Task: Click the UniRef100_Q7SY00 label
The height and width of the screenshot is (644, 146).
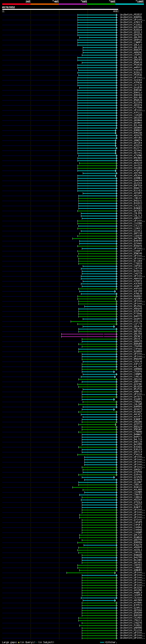Action: pos(131,520)
